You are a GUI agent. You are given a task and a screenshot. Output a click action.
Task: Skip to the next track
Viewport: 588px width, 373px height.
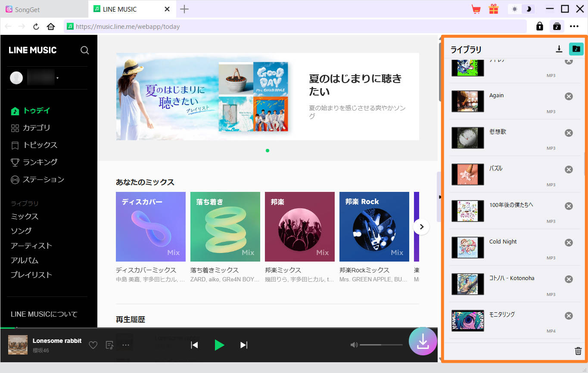[244, 345]
